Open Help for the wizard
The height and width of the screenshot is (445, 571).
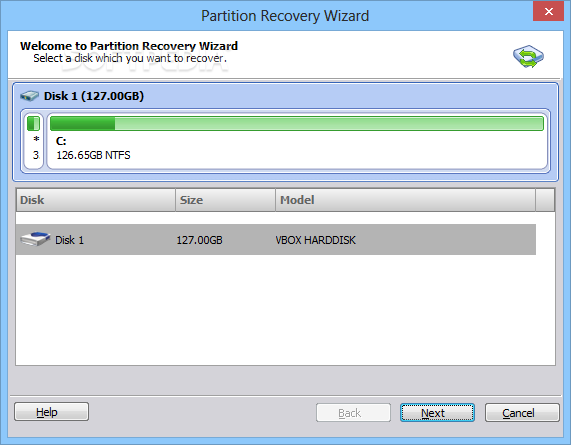(x=51, y=412)
